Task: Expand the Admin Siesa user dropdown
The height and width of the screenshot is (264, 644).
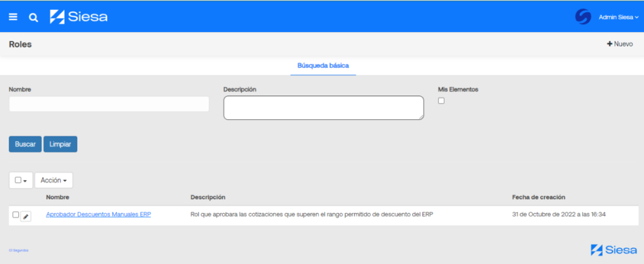Action: [x=618, y=18]
